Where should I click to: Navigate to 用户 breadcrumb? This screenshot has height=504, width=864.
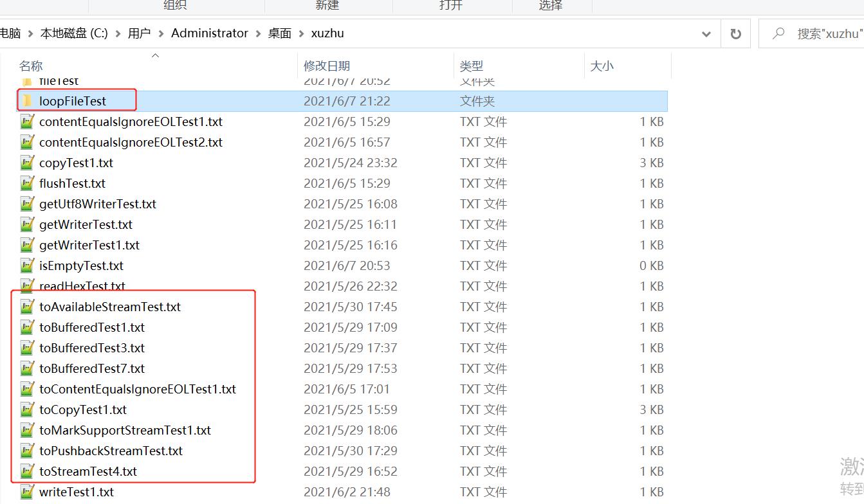pos(139,33)
